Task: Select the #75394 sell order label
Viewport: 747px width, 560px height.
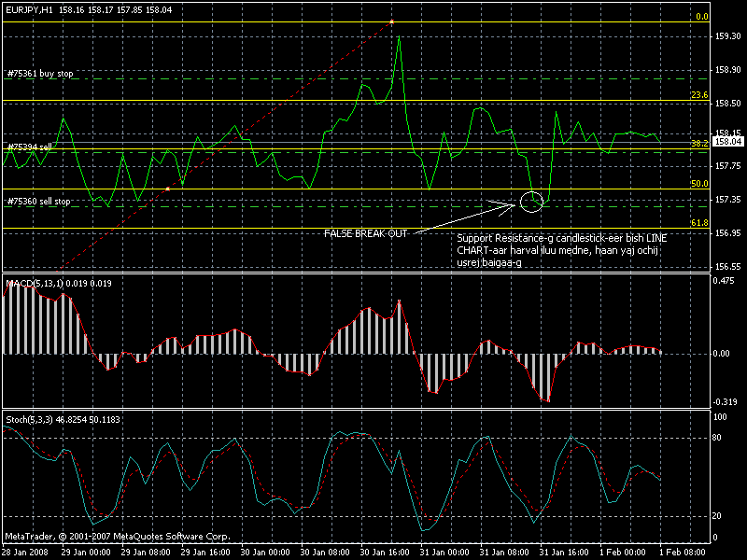Action: (29, 147)
